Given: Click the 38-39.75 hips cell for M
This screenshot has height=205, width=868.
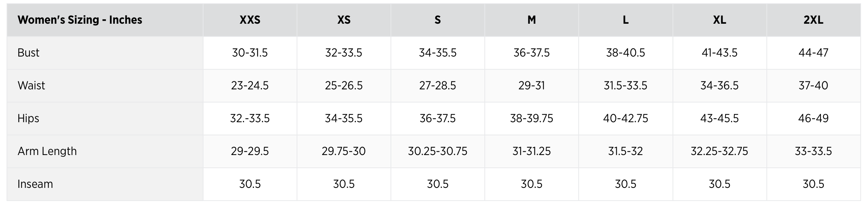Looking at the screenshot, I should [532, 118].
